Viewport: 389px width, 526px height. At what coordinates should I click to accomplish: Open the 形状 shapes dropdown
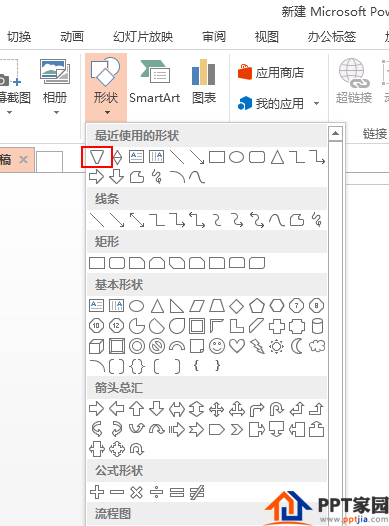(106, 88)
